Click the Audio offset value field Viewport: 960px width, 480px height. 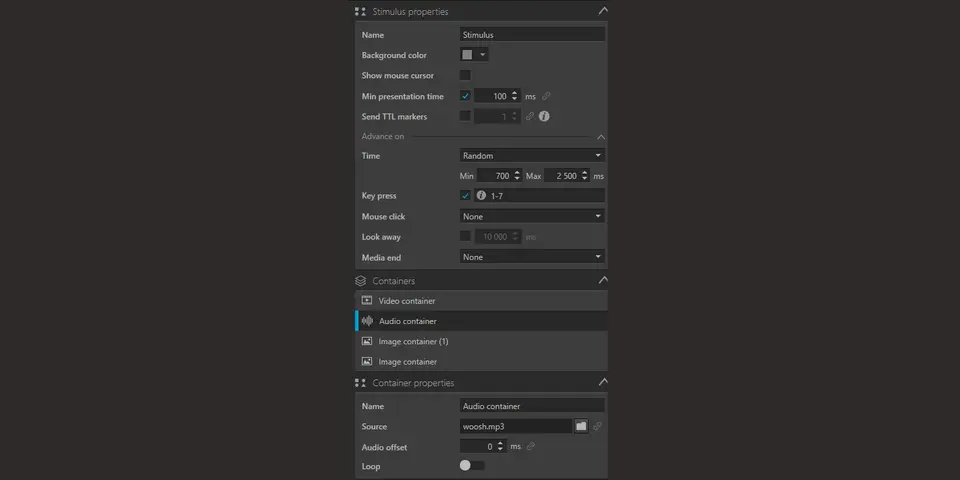click(x=478, y=446)
